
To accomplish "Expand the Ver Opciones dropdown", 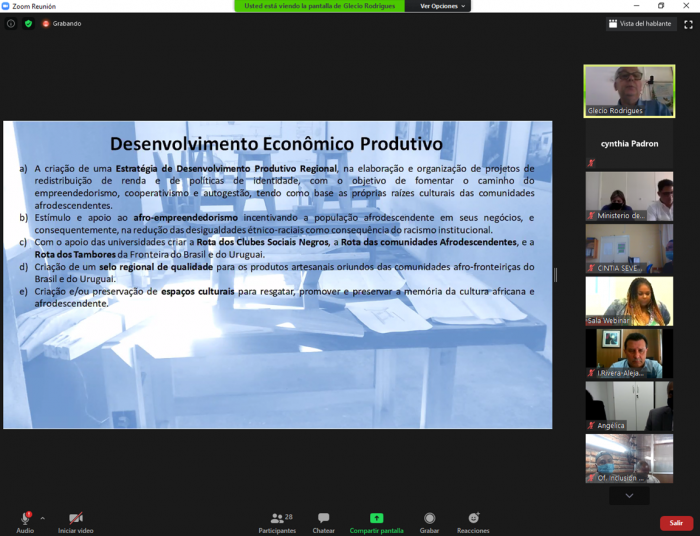I will click(439, 6).
